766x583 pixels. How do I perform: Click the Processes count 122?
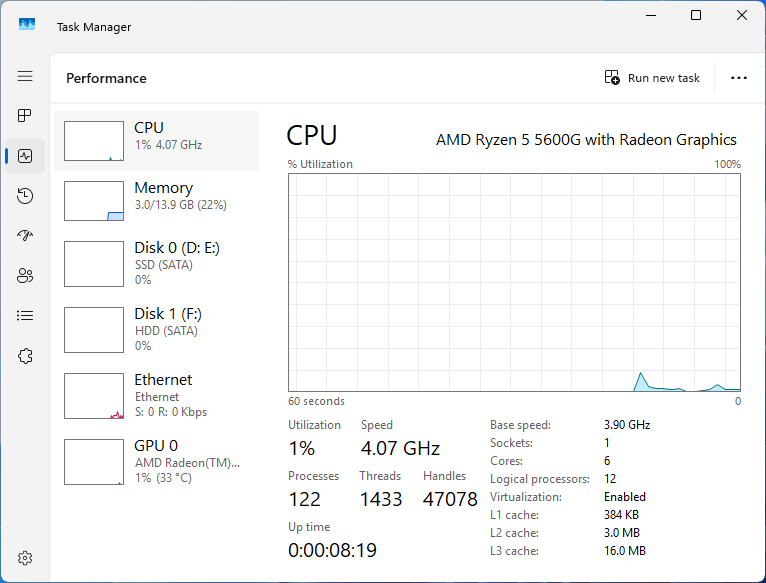pos(304,499)
